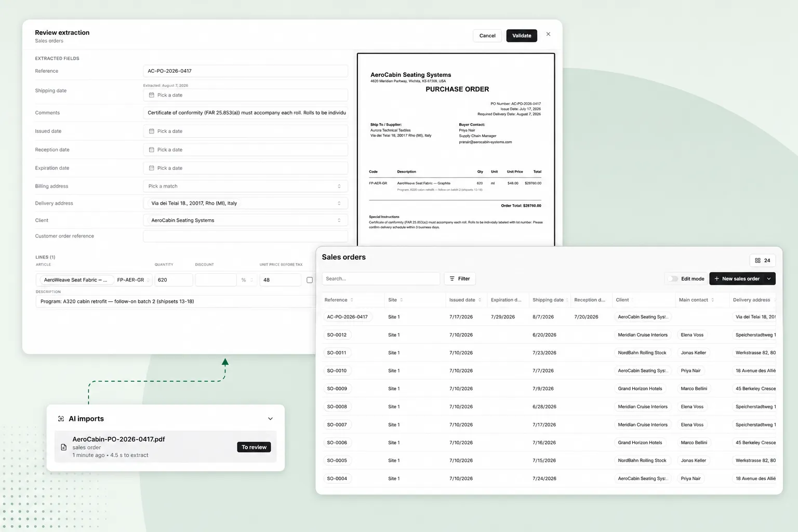Open the AC-PO-2026-0417 sales order row

pyautogui.click(x=549, y=317)
